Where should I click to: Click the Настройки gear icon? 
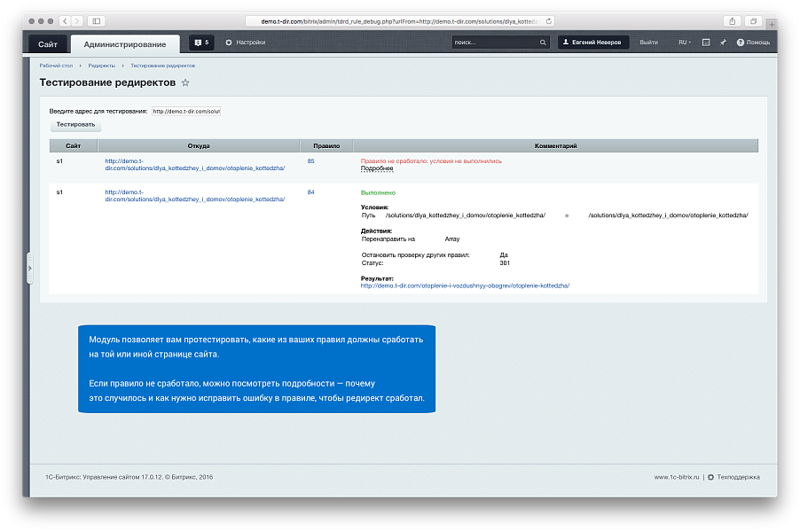pos(229,43)
